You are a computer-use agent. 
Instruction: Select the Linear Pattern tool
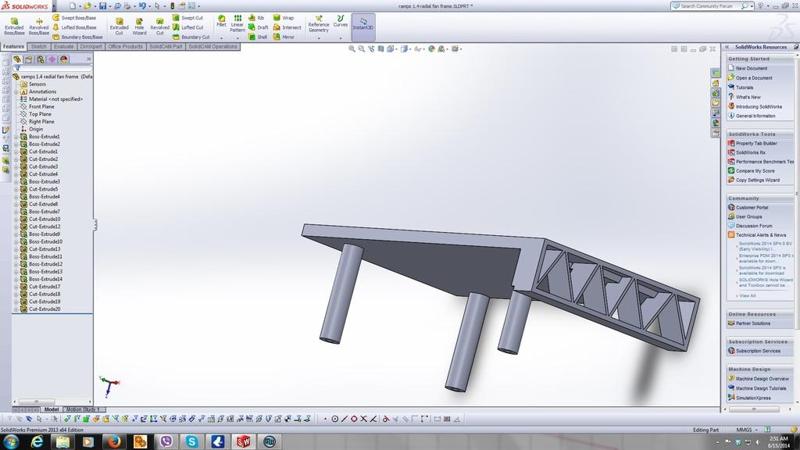237,23
